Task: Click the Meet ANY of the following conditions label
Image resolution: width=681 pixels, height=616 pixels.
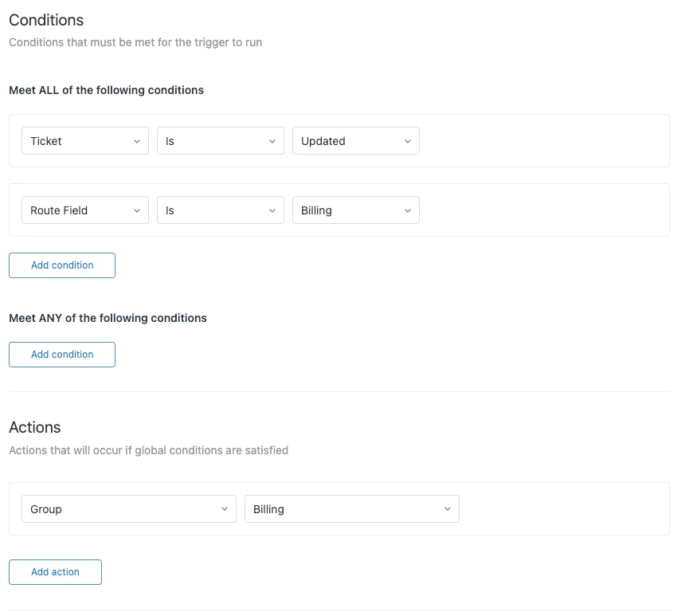Action: coord(108,318)
